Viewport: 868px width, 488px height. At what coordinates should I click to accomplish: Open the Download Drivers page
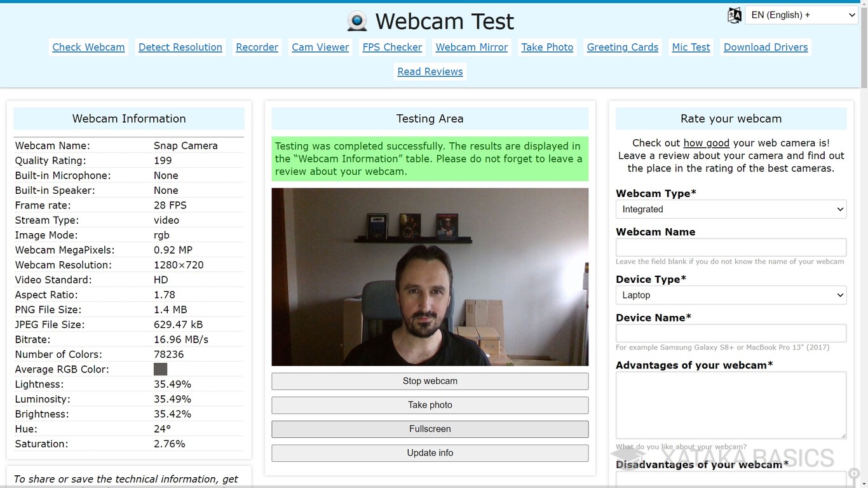(765, 47)
